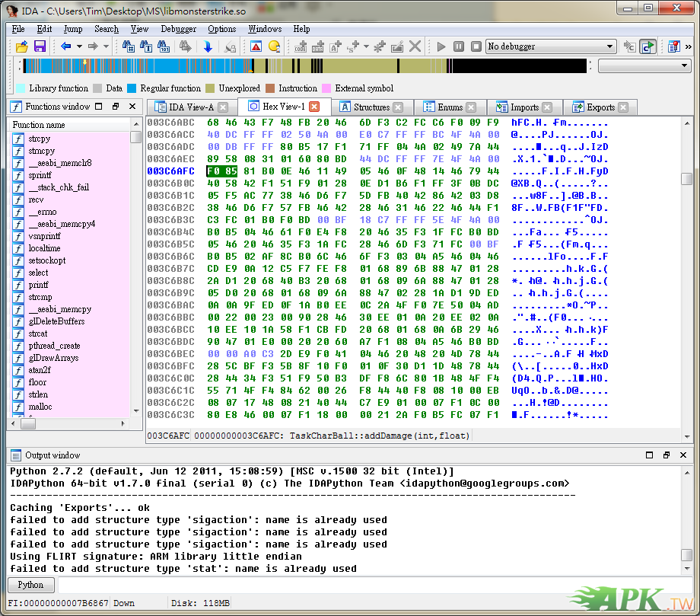Click the blue down arrow toolbar icon
The width and height of the screenshot is (700, 616).
click(x=207, y=46)
